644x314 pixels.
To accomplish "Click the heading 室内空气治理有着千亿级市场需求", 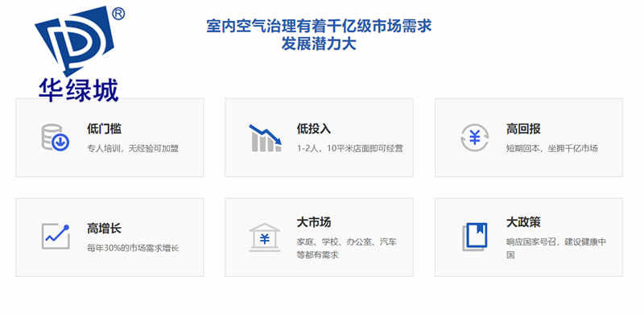I will 319,26.
